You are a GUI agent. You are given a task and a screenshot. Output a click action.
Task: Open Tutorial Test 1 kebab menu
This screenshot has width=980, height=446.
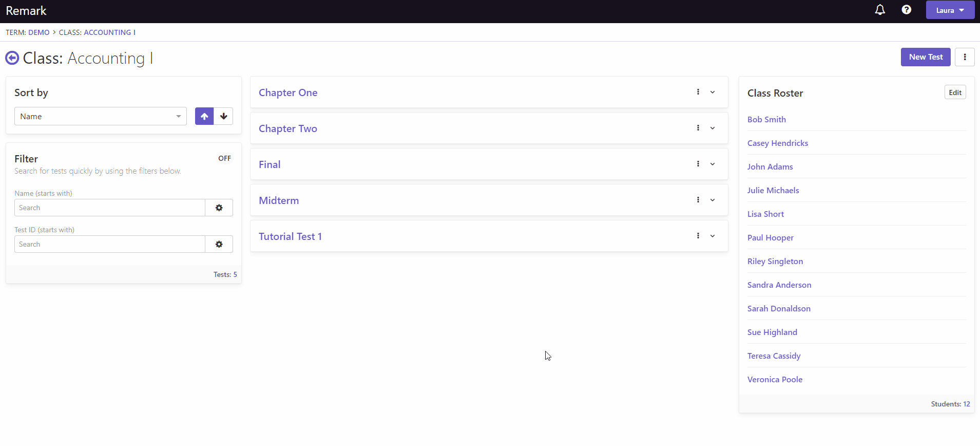click(698, 236)
